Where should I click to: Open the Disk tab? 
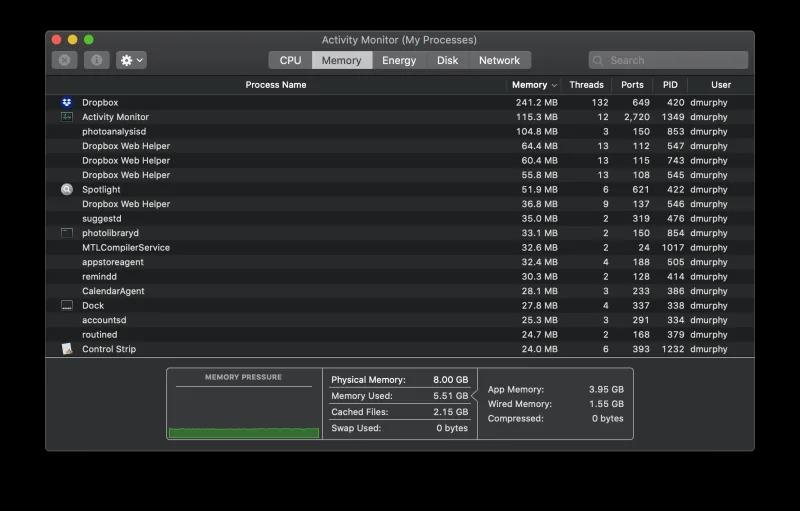click(447, 60)
